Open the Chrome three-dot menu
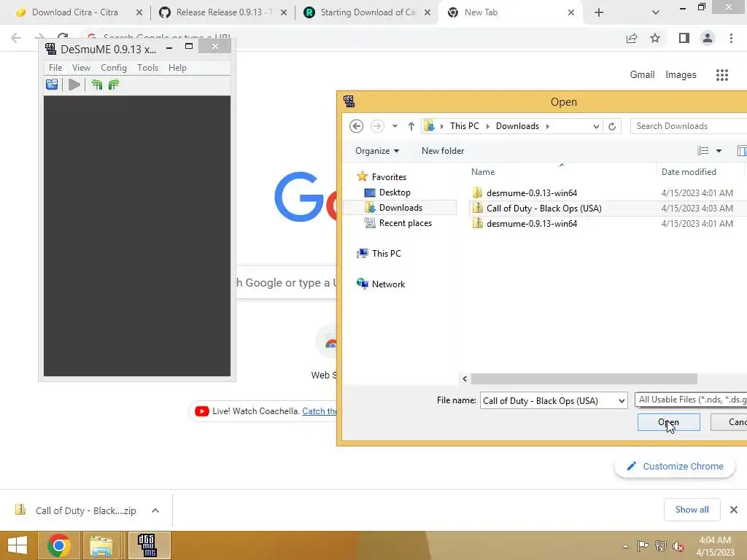 [x=731, y=38]
